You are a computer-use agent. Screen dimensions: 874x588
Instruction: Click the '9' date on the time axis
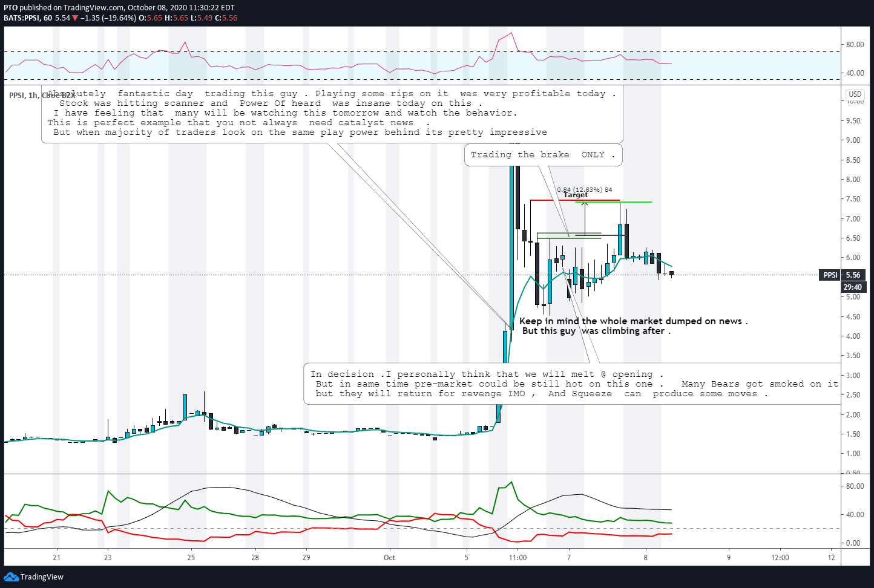(x=729, y=558)
